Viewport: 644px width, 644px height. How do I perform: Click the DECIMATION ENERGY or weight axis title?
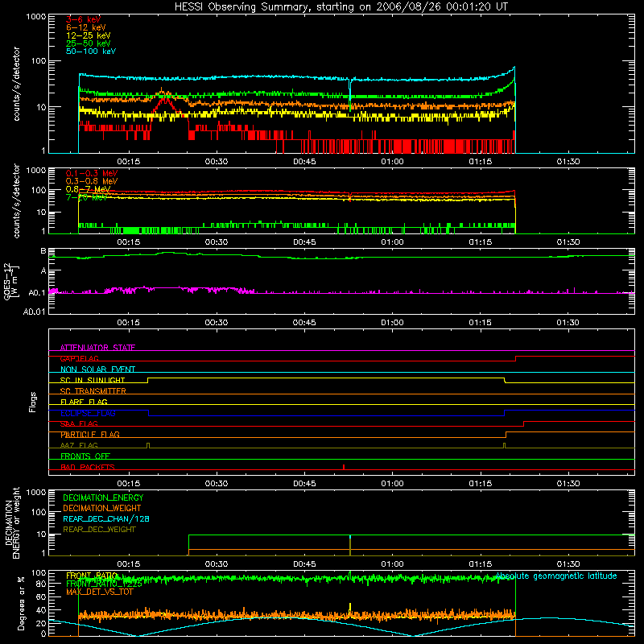tap(12, 522)
